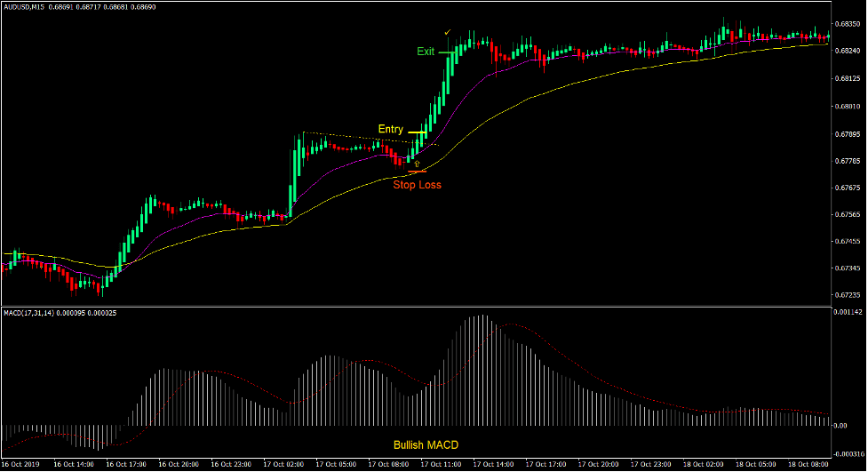Click the MACD(17,31,14) indicator label

click(31, 313)
